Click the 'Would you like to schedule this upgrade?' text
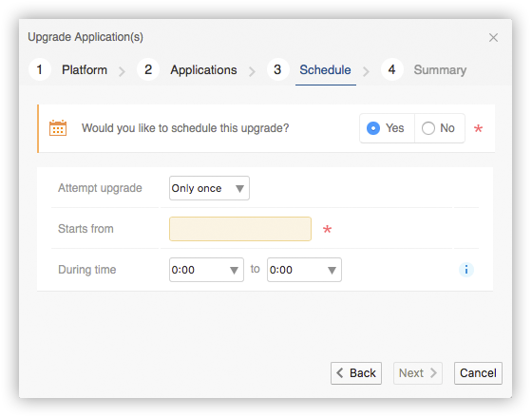 [185, 128]
